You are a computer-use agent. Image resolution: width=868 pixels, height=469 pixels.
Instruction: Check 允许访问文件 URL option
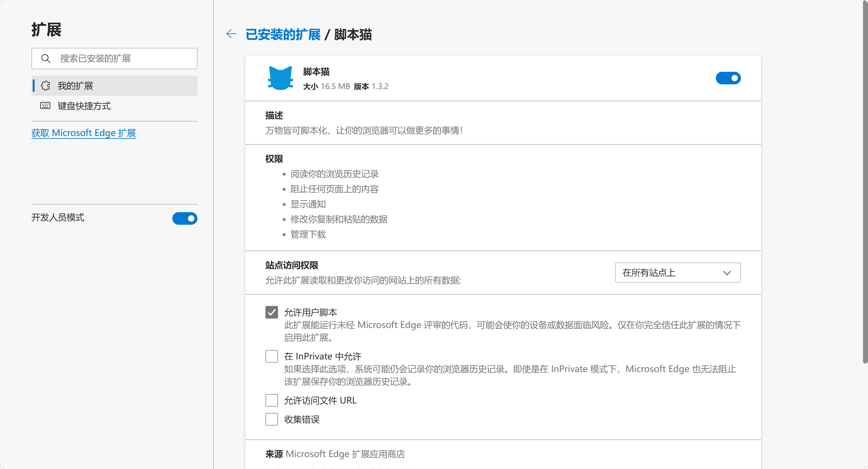click(272, 400)
